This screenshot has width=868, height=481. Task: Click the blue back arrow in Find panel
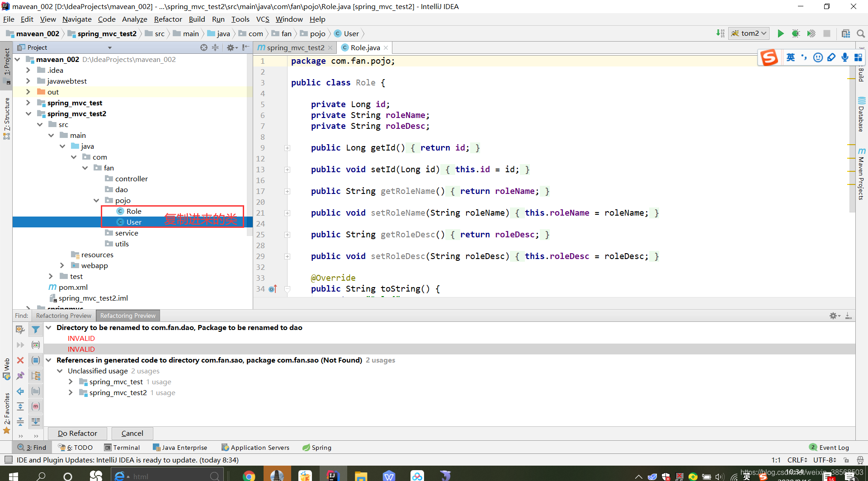20,391
